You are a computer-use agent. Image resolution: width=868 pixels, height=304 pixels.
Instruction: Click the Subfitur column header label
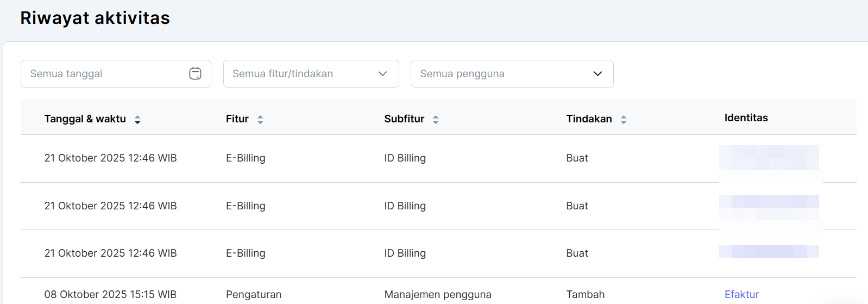pos(404,119)
